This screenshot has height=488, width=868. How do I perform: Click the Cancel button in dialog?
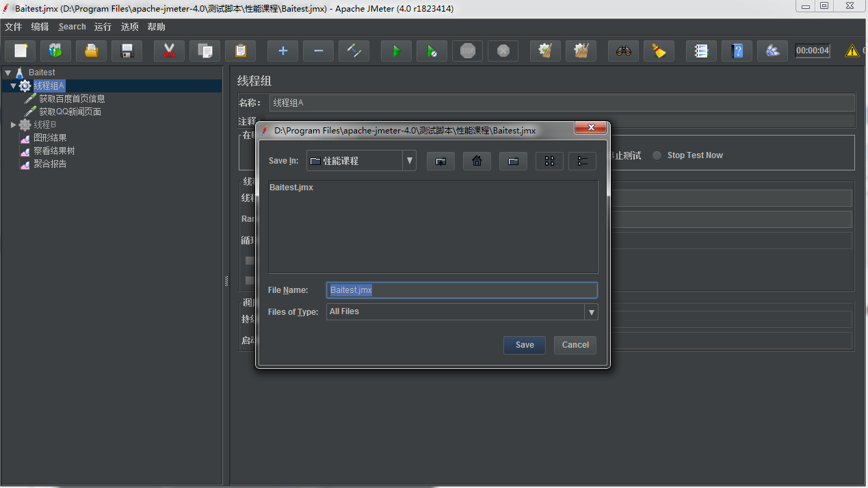pyautogui.click(x=575, y=345)
